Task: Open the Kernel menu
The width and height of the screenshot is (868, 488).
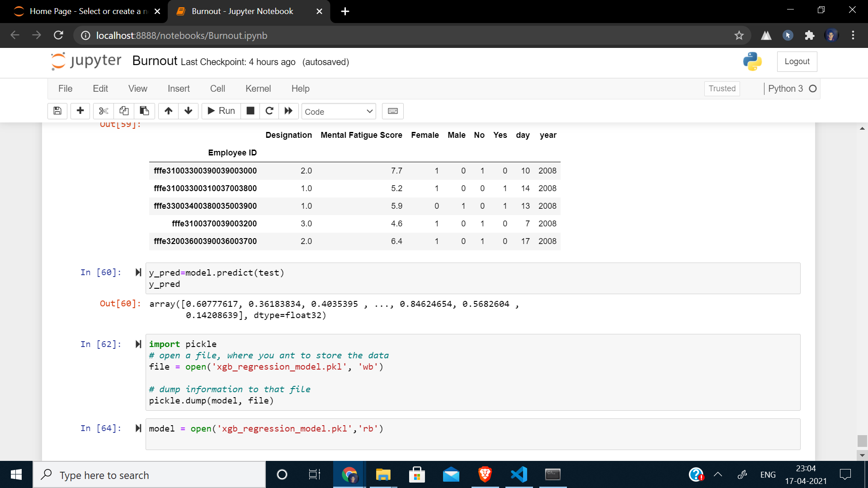Action: coord(258,89)
